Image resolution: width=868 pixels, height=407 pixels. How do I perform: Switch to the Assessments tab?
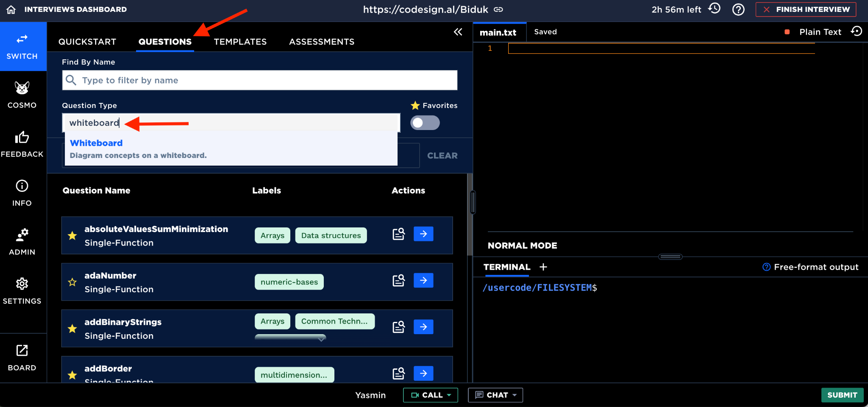point(321,42)
